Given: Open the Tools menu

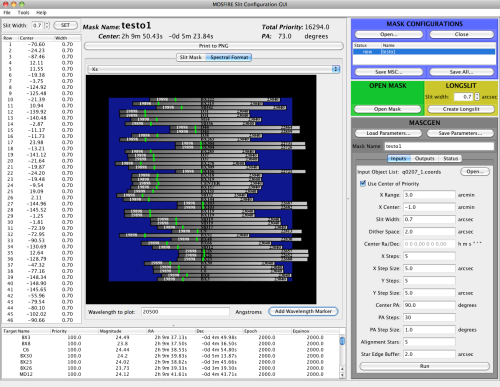Looking at the screenshot, I should tap(23, 13).
